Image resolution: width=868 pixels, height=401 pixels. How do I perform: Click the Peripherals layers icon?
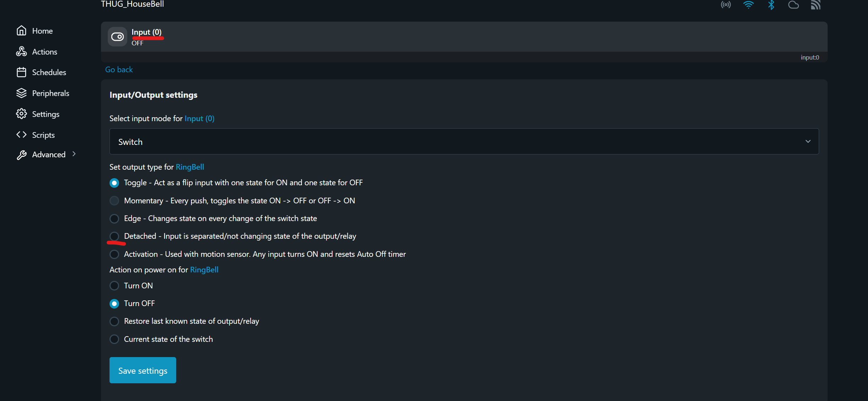tap(21, 93)
